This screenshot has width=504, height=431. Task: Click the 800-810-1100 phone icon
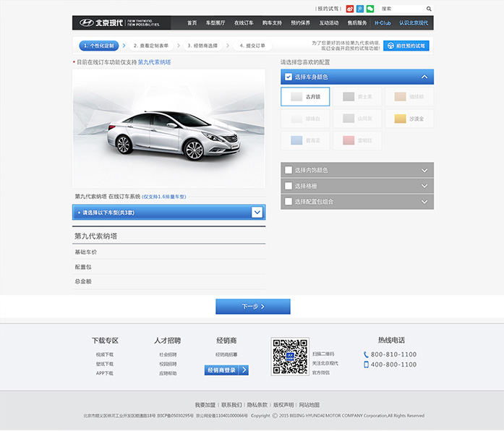pos(366,354)
